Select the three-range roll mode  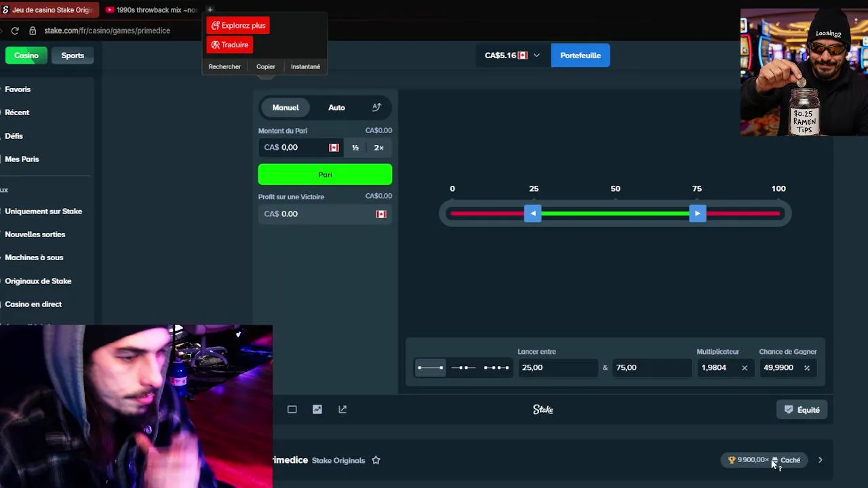(496, 367)
